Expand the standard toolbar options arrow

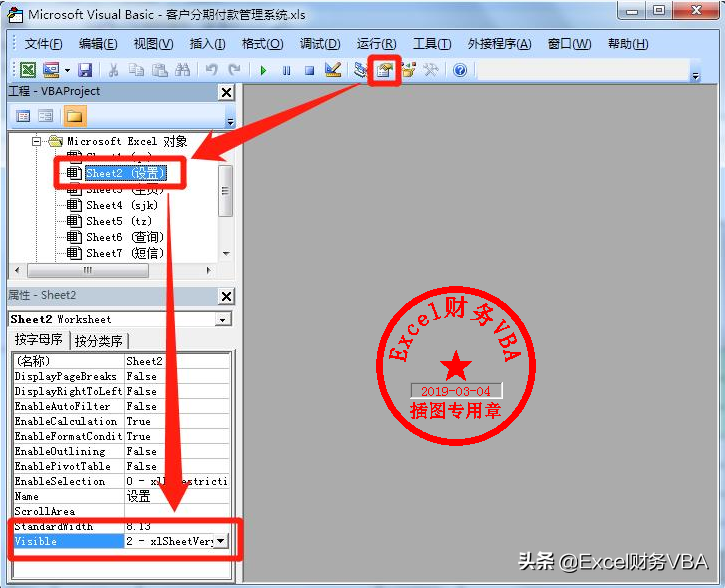coord(695,76)
